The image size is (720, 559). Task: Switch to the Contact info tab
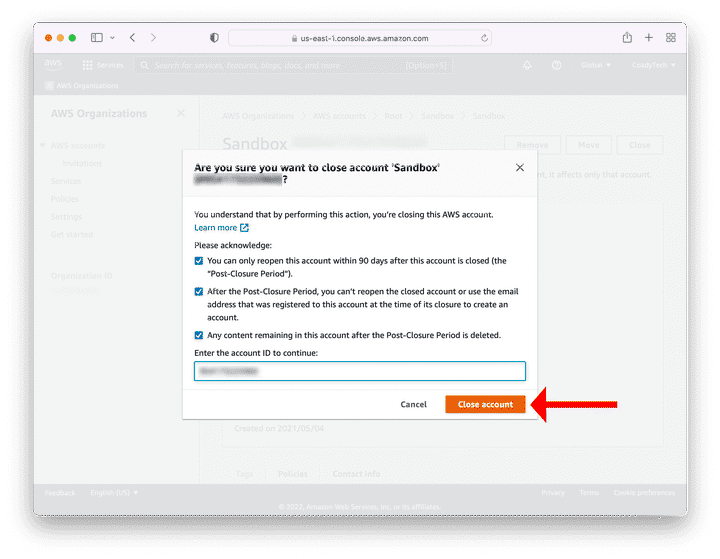356,474
